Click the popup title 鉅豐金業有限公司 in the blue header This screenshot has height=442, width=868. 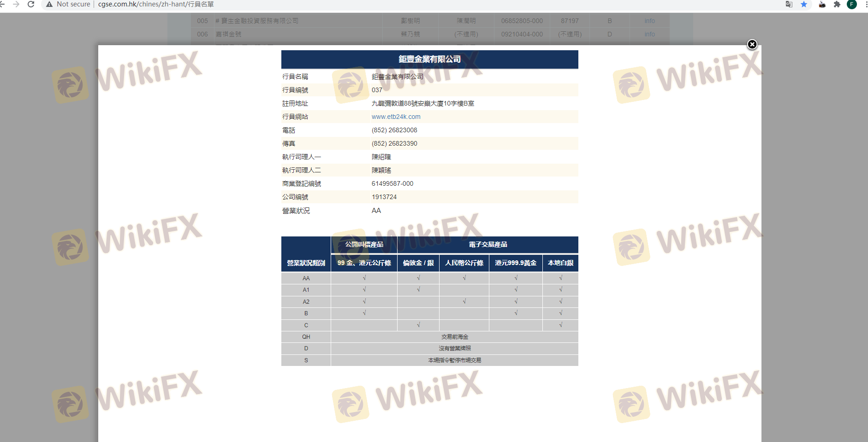(x=430, y=59)
